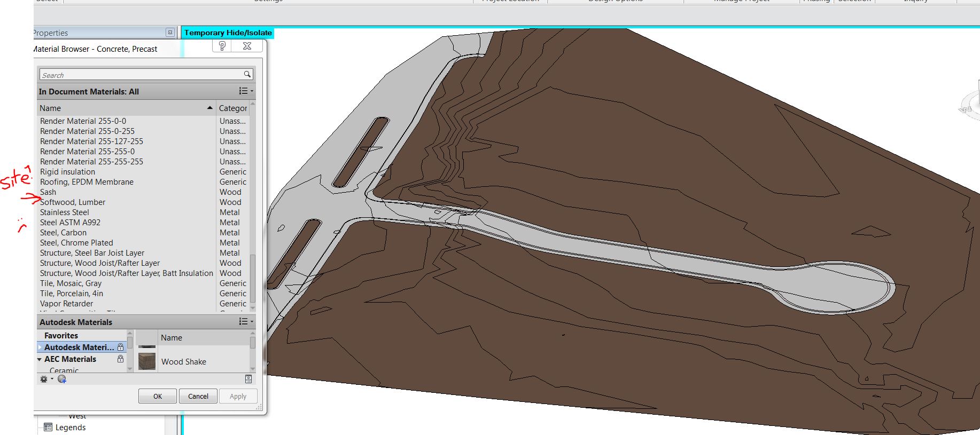Confirm the dialog with OK
This screenshot has width=980, height=435.
(158, 396)
